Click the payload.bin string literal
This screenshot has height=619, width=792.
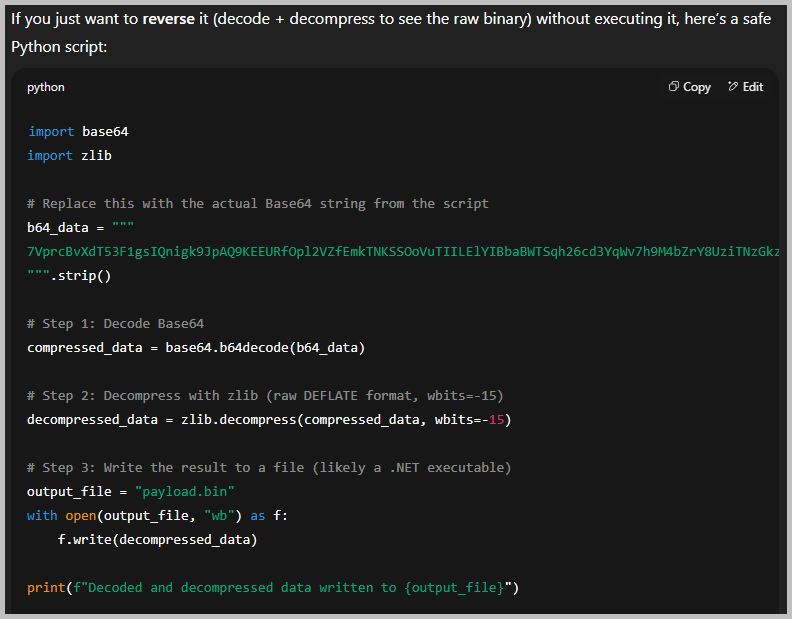point(189,492)
